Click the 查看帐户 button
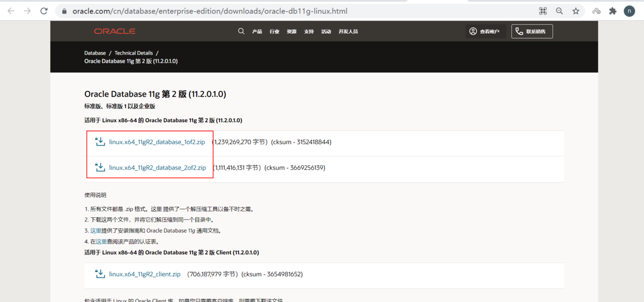 point(485,32)
